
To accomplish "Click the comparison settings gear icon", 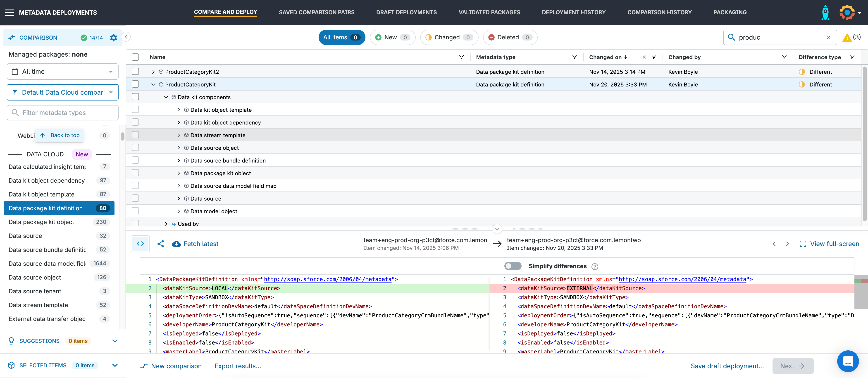I will pos(114,38).
